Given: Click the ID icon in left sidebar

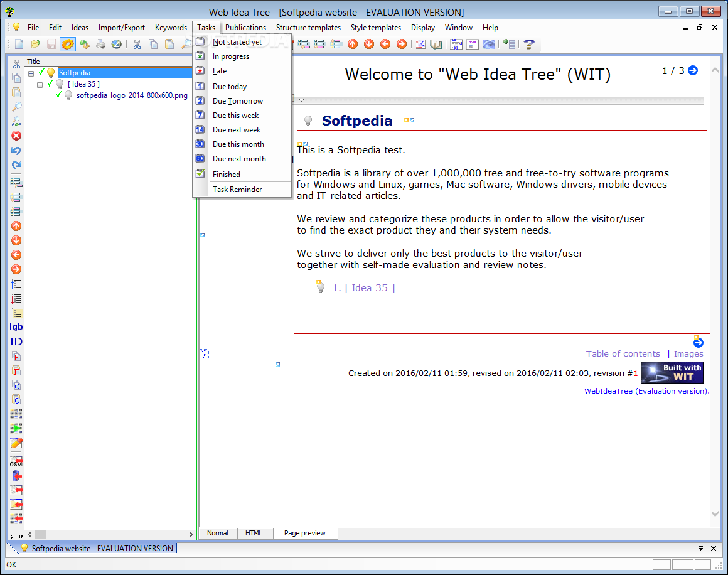Looking at the screenshot, I should coord(16,341).
